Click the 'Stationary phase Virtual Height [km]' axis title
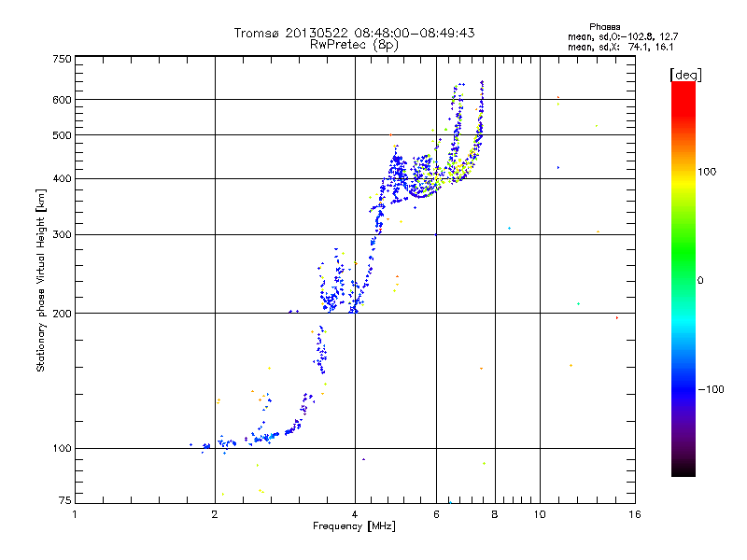The width and height of the screenshot is (747, 560). (x=41, y=280)
